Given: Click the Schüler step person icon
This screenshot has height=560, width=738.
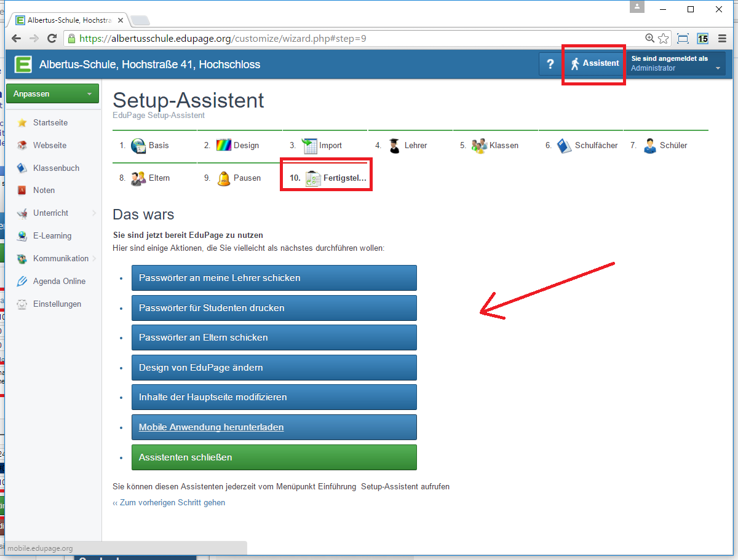Looking at the screenshot, I should pyautogui.click(x=650, y=146).
